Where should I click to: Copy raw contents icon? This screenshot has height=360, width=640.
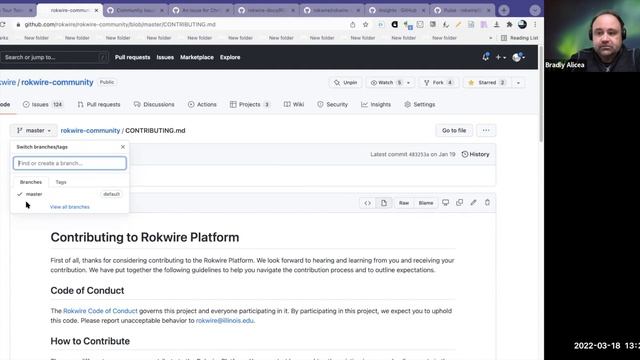click(x=460, y=202)
